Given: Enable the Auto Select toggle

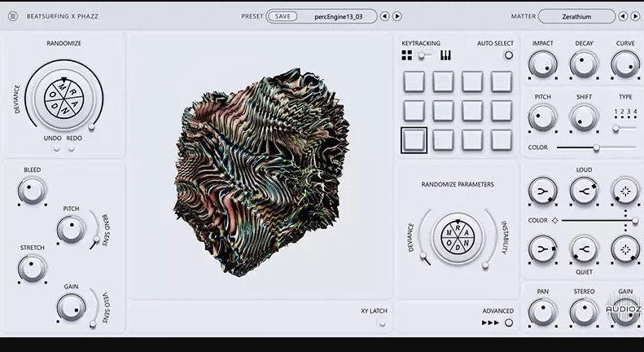Looking at the screenshot, I should pos(509,55).
